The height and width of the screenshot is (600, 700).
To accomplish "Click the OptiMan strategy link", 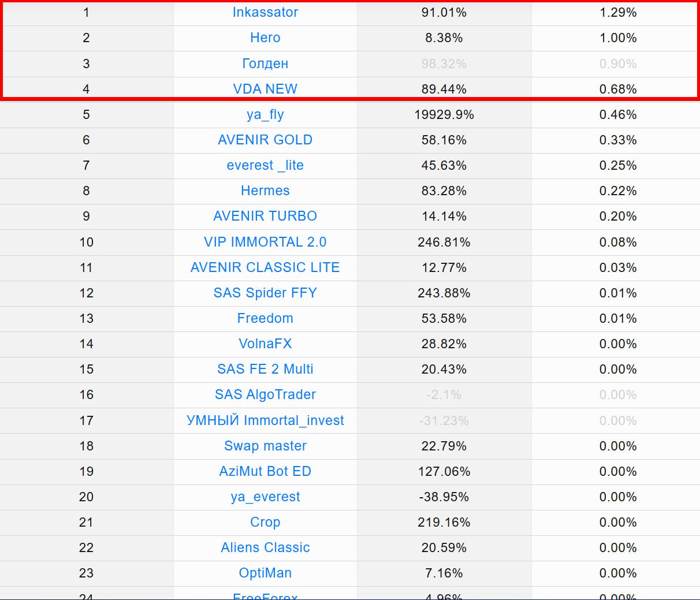I will click(x=265, y=573).
